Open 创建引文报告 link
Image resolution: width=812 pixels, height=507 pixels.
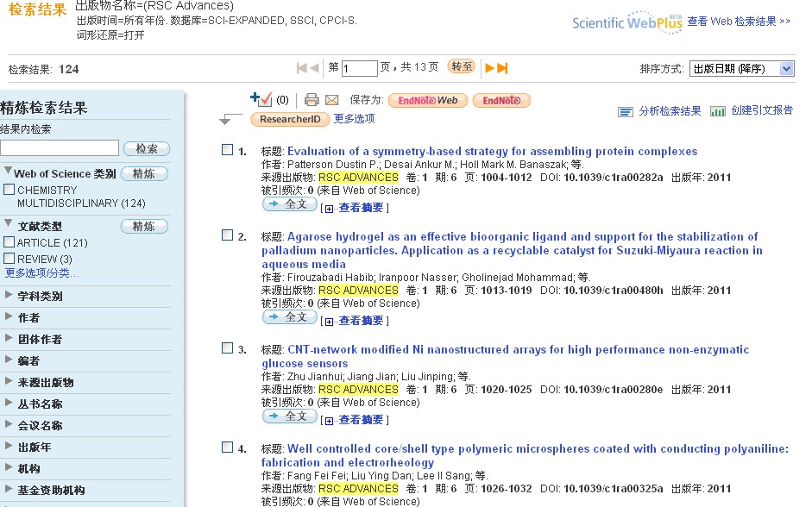[762, 110]
